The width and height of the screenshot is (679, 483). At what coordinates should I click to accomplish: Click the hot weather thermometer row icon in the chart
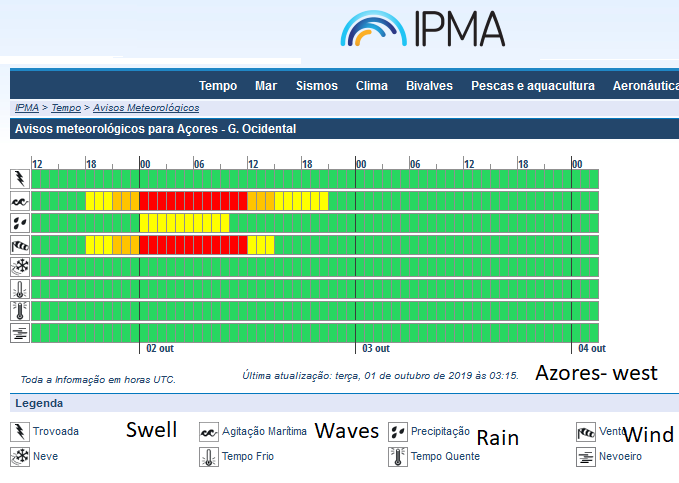coord(20,311)
